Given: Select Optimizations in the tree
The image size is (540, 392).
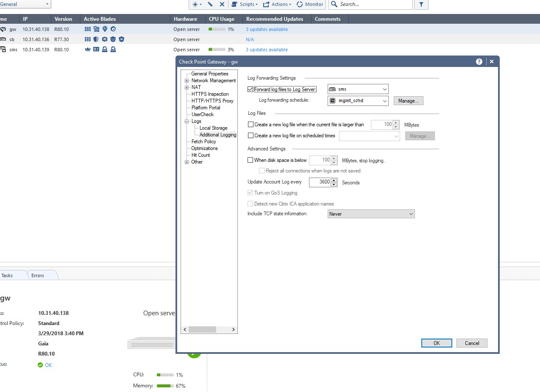Looking at the screenshot, I should [204, 148].
